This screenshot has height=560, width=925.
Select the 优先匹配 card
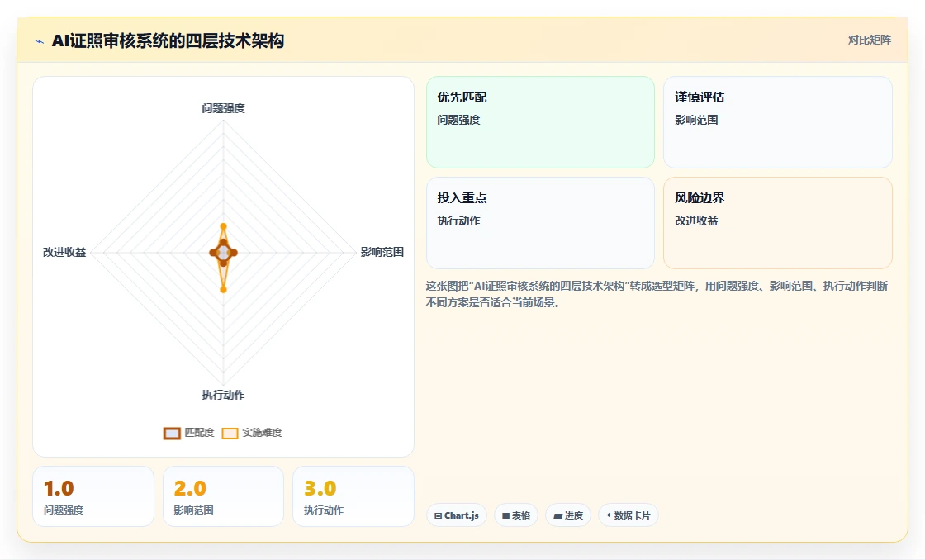click(540, 122)
